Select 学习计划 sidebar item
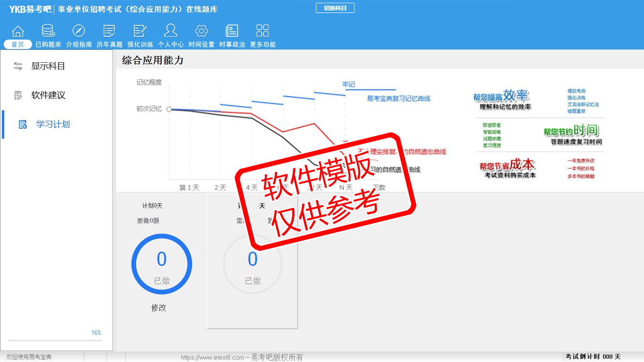644x362 pixels. coord(52,124)
